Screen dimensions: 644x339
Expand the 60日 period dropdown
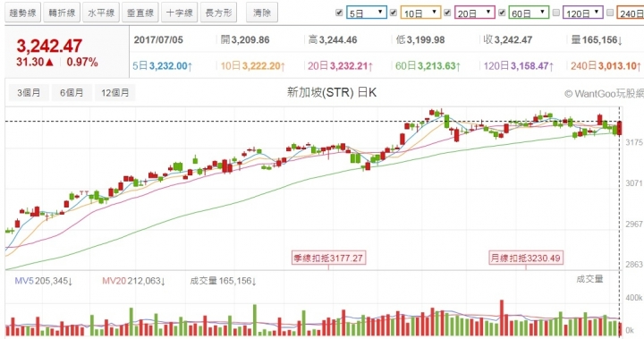tap(529, 13)
